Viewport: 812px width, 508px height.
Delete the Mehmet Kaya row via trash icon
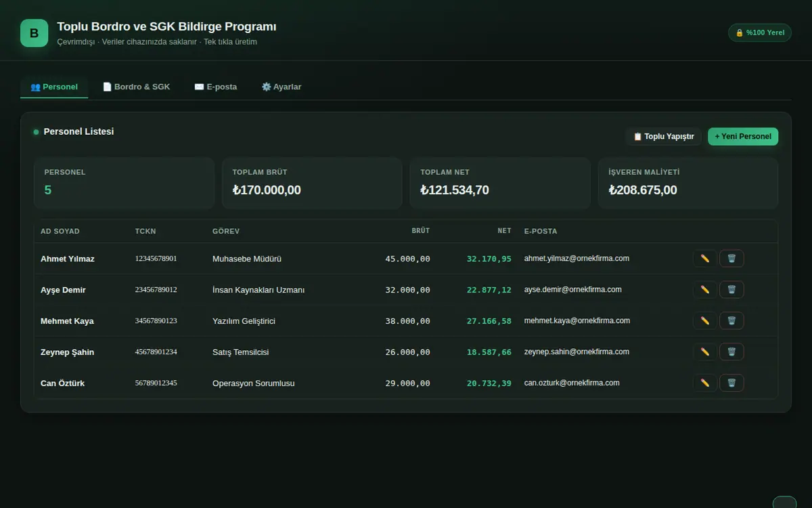tap(731, 321)
